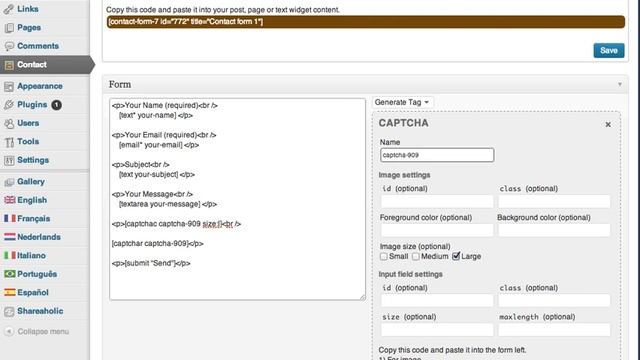The image size is (640, 360).
Task: Select the Contact menu item
Action: [x=32, y=64]
